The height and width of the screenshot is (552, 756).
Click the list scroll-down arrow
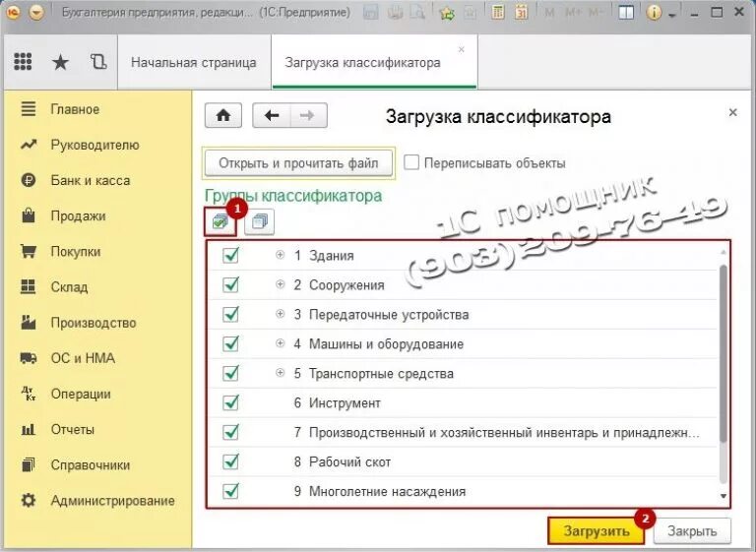[x=724, y=496]
